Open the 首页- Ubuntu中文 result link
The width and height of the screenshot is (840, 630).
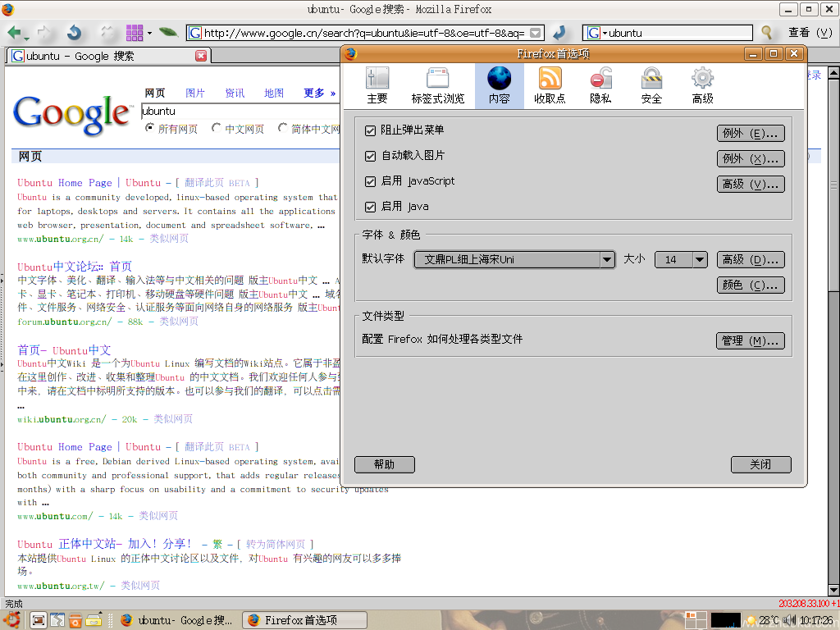(x=64, y=350)
